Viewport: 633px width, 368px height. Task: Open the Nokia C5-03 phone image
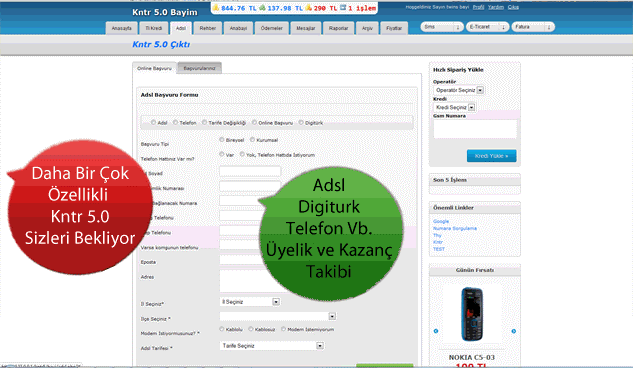tap(472, 314)
